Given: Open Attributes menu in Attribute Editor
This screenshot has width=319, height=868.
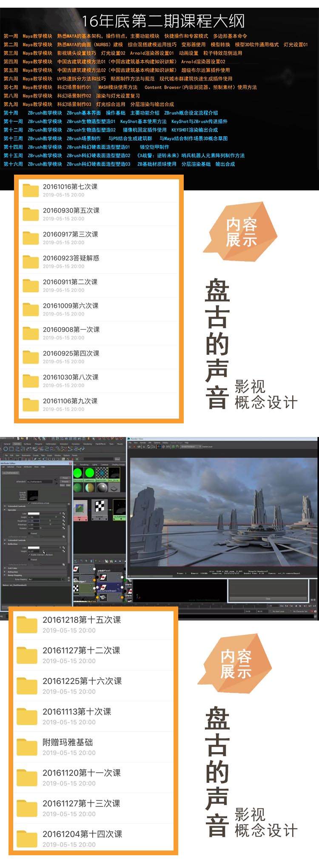Looking at the screenshot, I should pos(28,467).
